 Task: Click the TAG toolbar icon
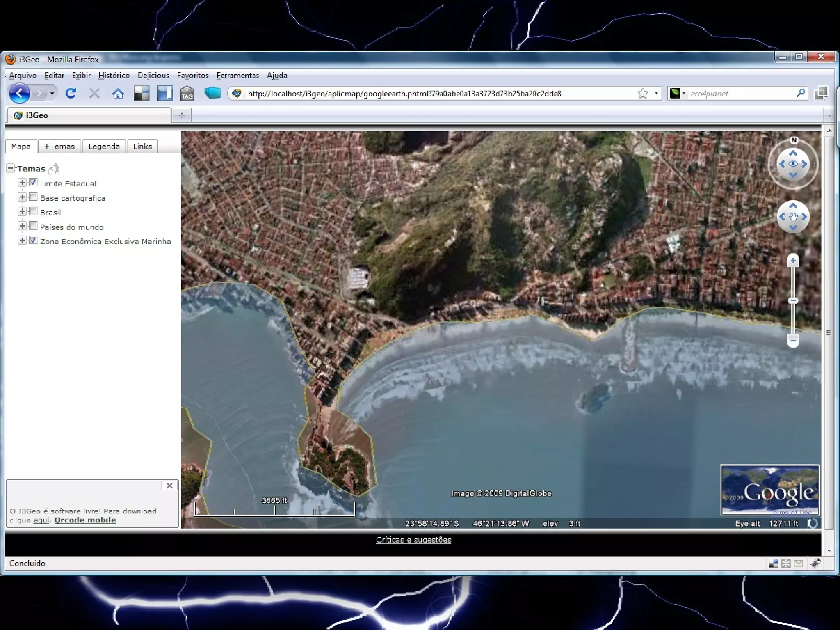tap(187, 94)
